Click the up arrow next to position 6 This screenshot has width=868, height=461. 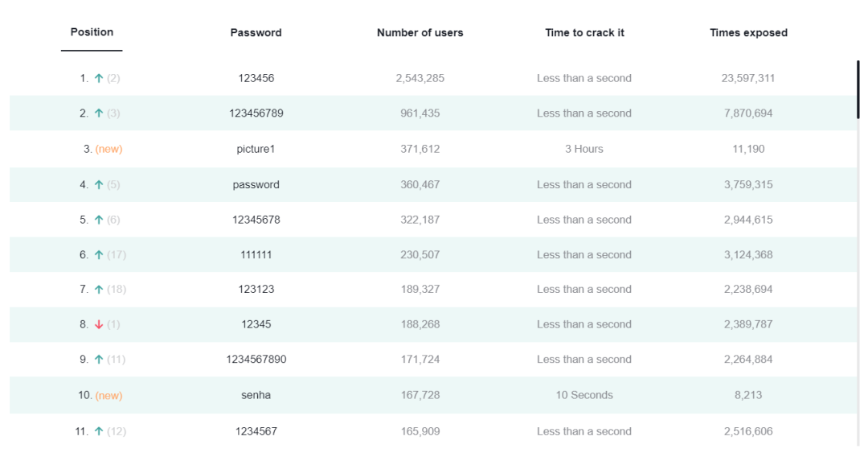point(99,255)
